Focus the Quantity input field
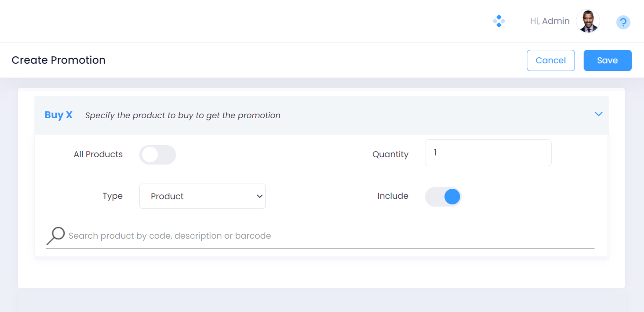644x312 pixels. 488,153
